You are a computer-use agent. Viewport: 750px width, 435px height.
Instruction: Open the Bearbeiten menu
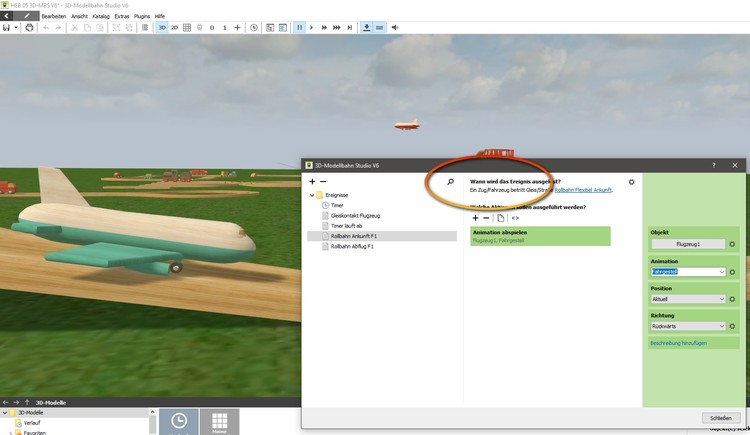[x=54, y=16]
